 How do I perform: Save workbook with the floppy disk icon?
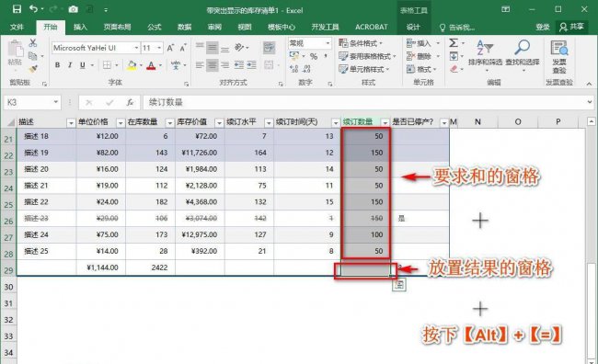(17, 9)
